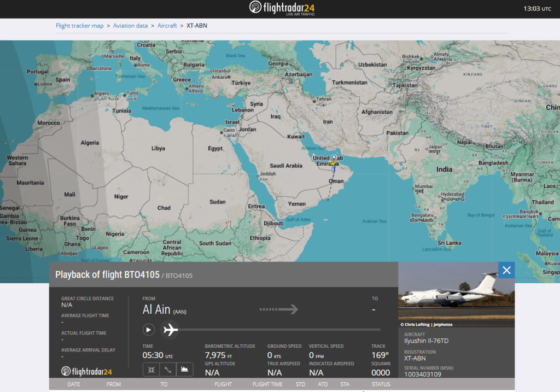The height and width of the screenshot is (392, 560).
Task: Click the STD column header
Action: click(300, 384)
